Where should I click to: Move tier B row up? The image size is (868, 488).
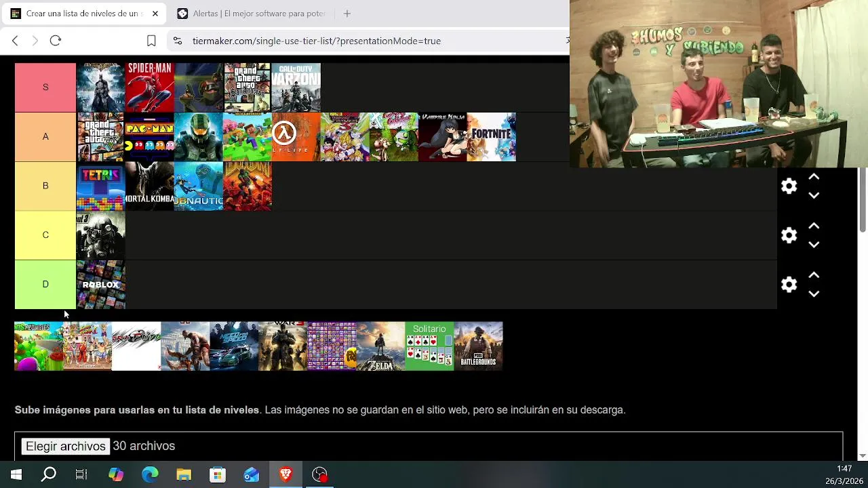(814, 177)
